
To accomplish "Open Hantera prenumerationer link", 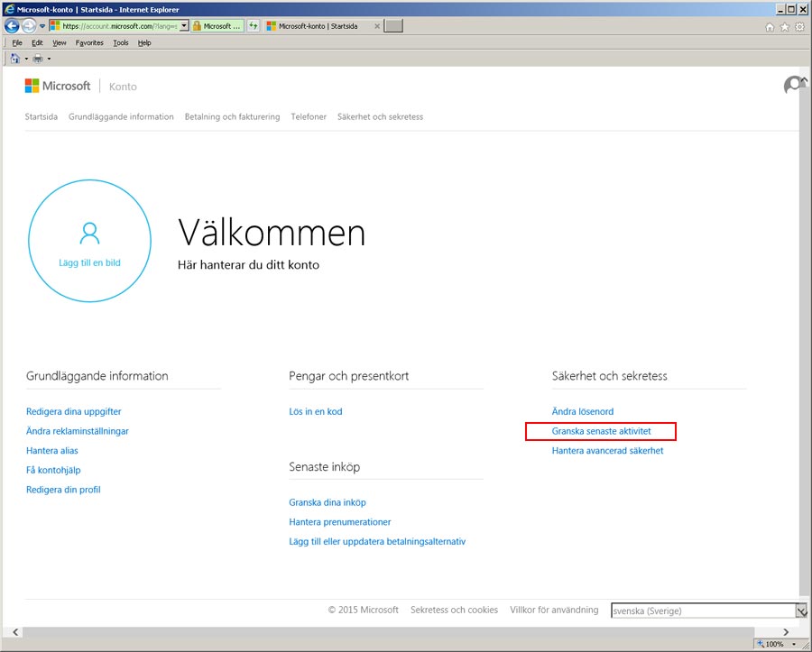I will [x=340, y=522].
